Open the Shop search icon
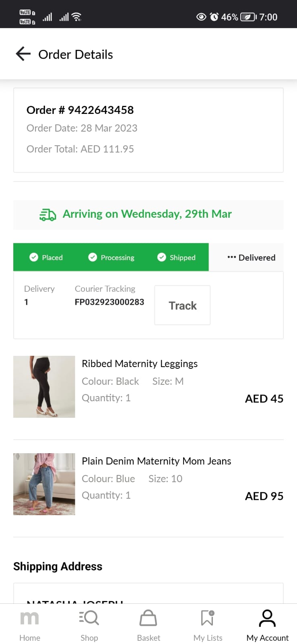This screenshot has width=297, height=644. coord(89,618)
